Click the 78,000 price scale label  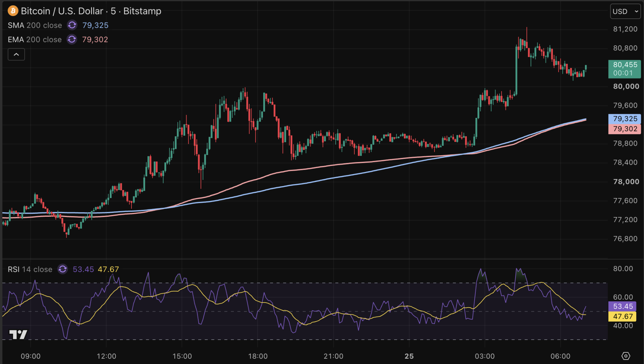(x=626, y=182)
